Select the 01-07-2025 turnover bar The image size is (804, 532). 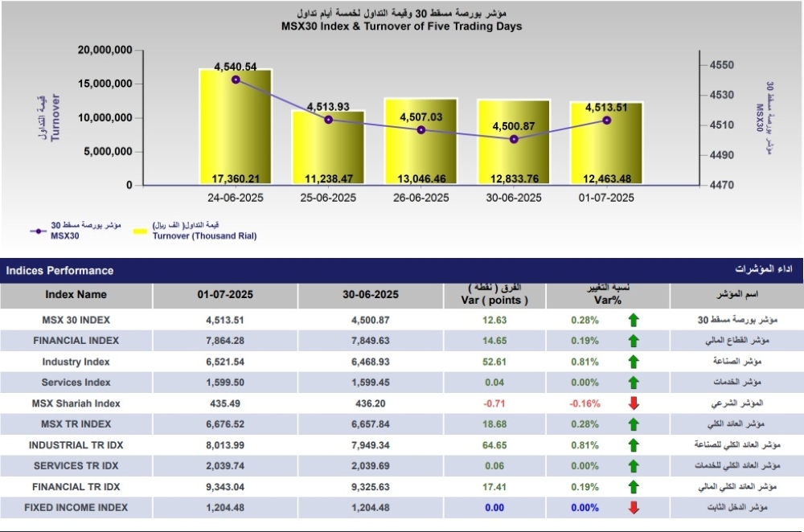click(x=607, y=145)
